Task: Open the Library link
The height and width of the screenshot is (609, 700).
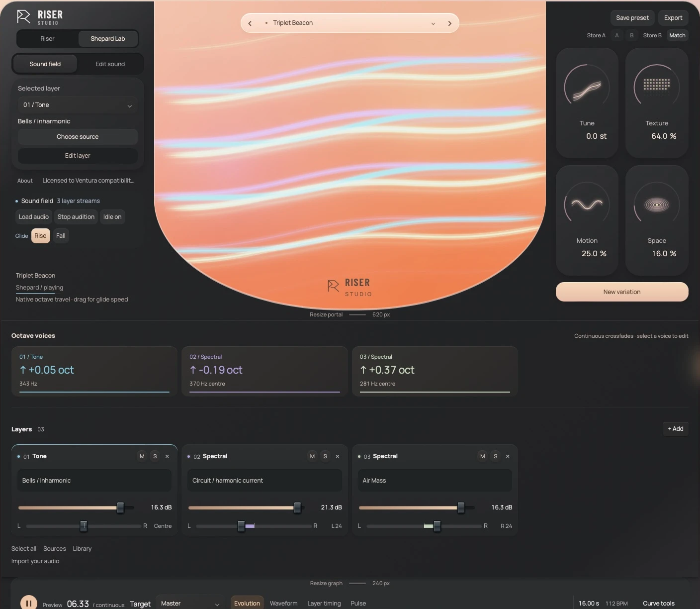Action: [82, 549]
